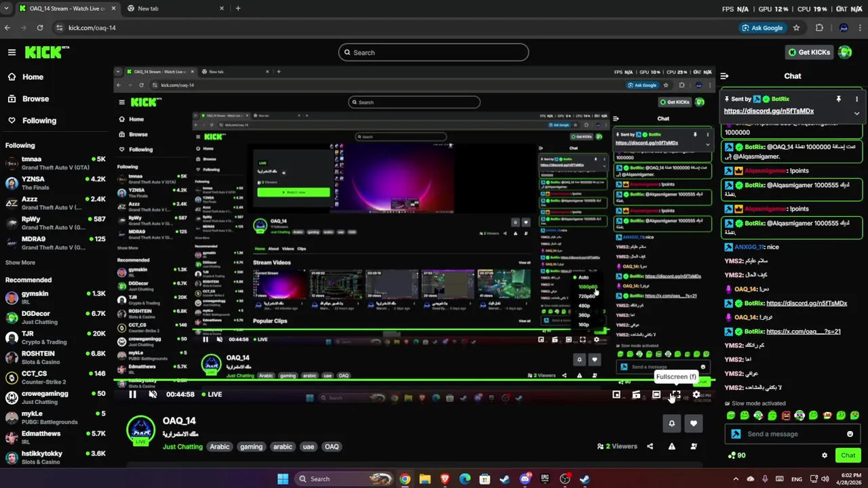This screenshot has width=868, height=488.
Task: Toggle theater mode in the player
Action: click(x=656, y=394)
